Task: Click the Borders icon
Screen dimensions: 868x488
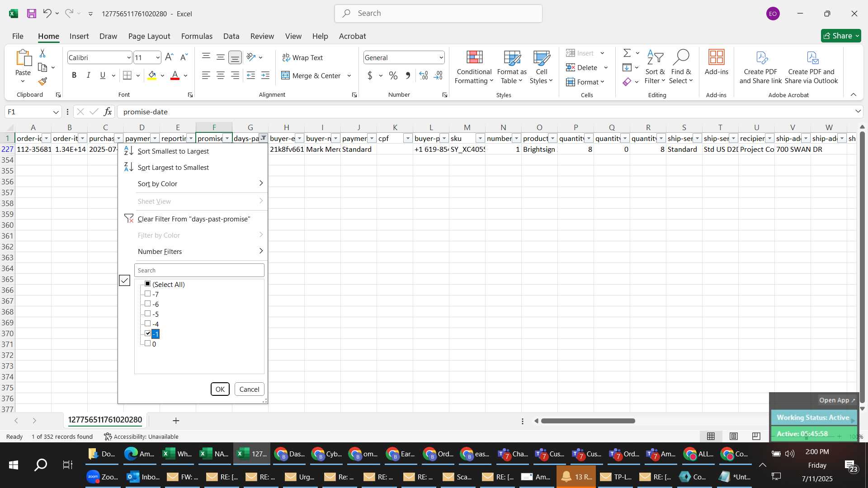Action: coord(127,75)
